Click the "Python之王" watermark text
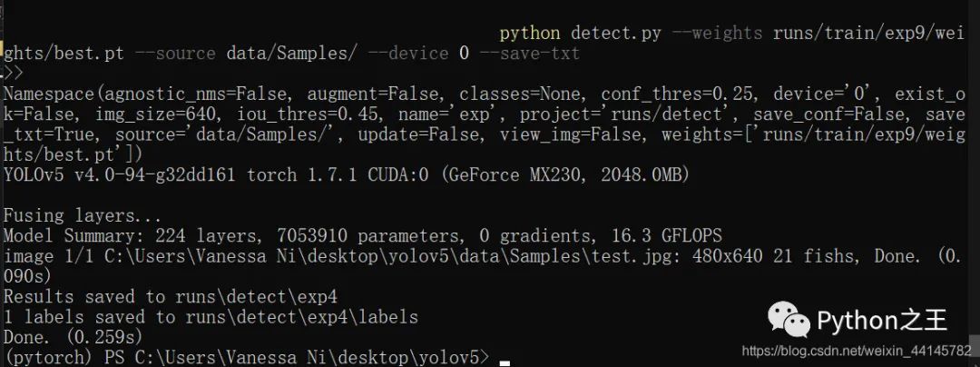Image resolution: width=980 pixels, height=367 pixels. point(882,320)
